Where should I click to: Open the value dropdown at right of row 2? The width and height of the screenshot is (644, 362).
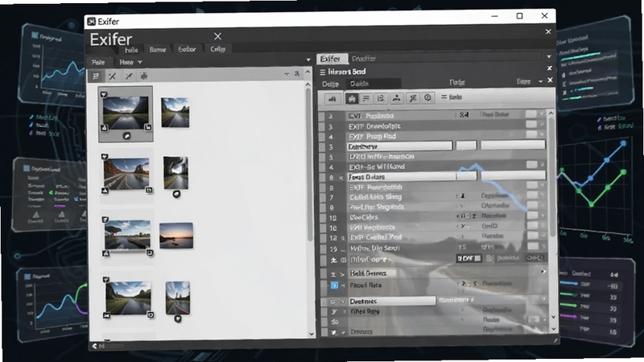[543, 114]
